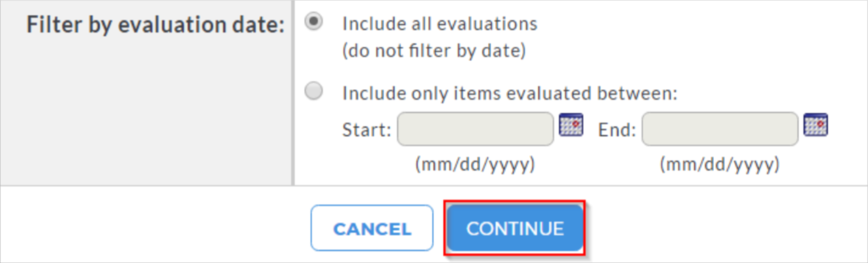The width and height of the screenshot is (868, 263).
Task: Pick an end date using its calendar icon
Action: click(815, 125)
